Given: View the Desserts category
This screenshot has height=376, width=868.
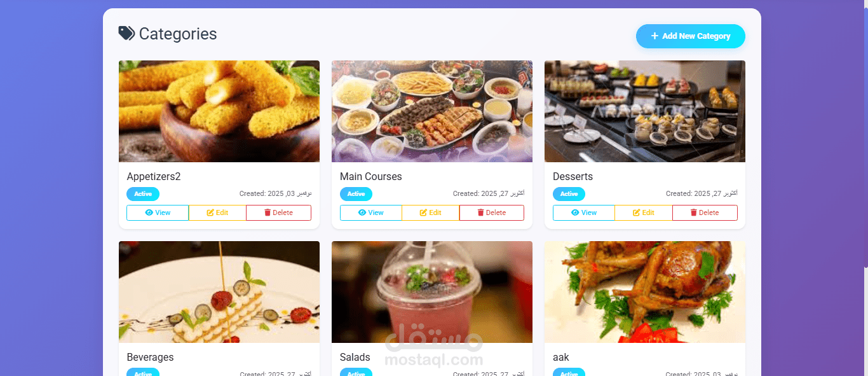Looking at the screenshot, I should pos(584,212).
